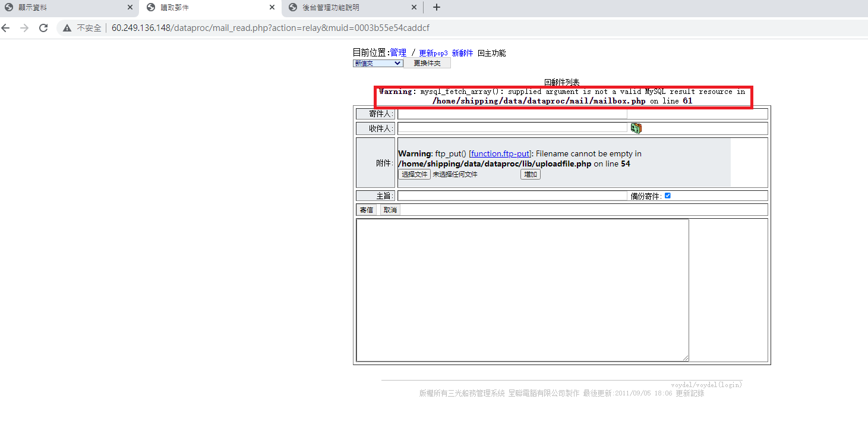Focus the 寄件人 input field
Image resolution: width=868 pixels, height=421 pixels.
(512, 114)
